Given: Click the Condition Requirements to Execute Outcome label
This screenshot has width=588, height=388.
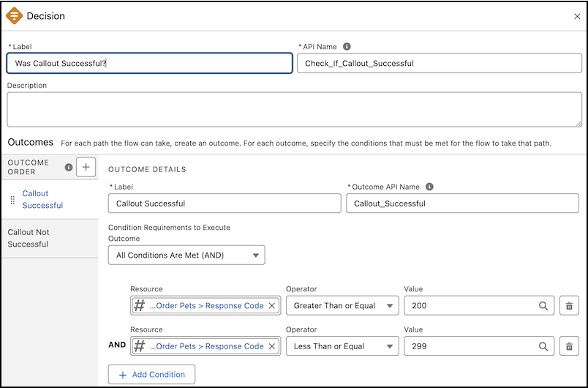Looking at the screenshot, I should click(x=169, y=233).
